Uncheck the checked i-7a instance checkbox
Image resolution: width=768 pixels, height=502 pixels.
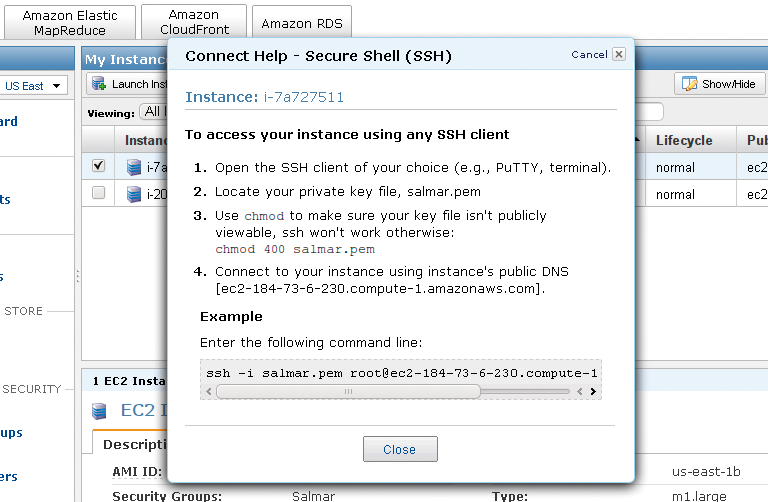point(98,166)
